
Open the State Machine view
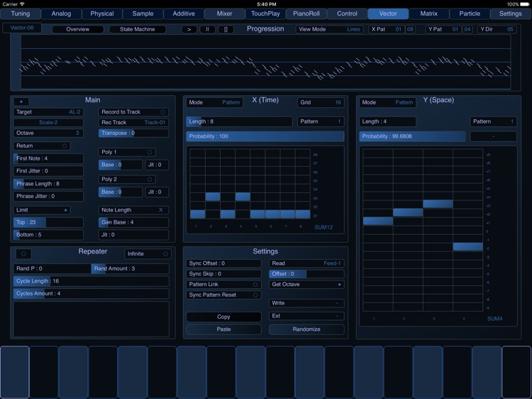[x=138, y=29]
